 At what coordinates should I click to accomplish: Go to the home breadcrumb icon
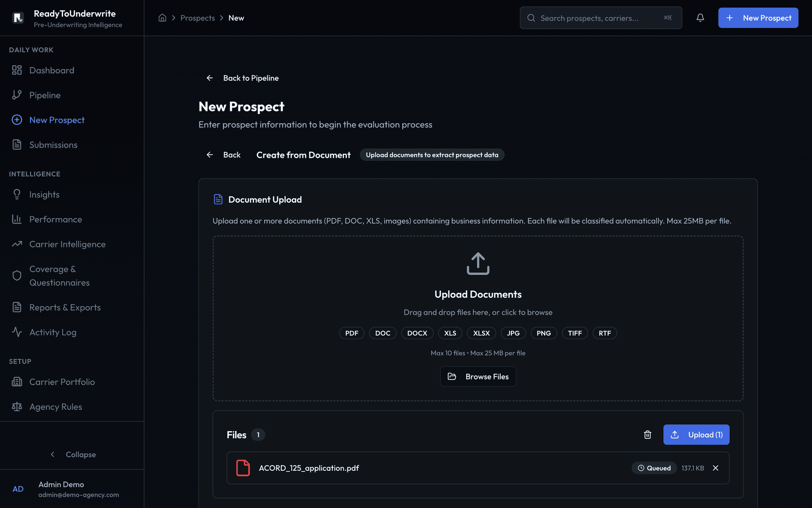tap(162, 18)
